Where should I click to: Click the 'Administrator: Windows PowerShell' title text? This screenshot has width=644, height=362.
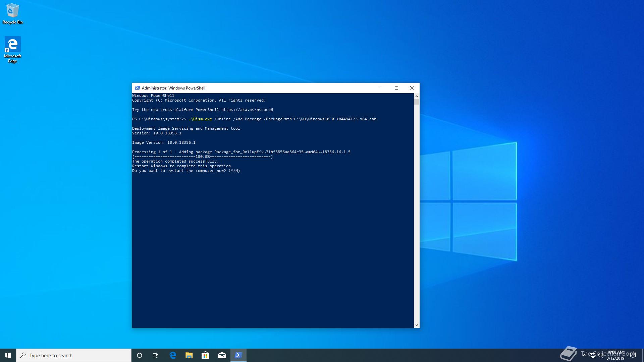(x=173, y=88)
